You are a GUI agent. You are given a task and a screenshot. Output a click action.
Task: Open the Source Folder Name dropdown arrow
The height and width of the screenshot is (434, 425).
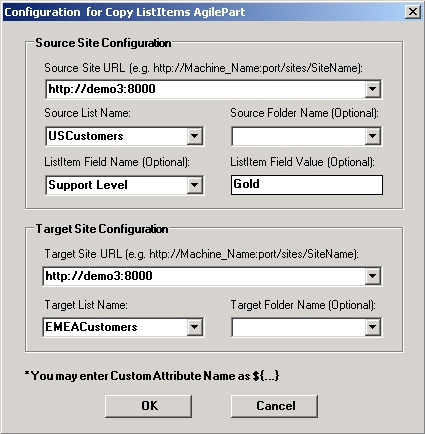point(372,136)
